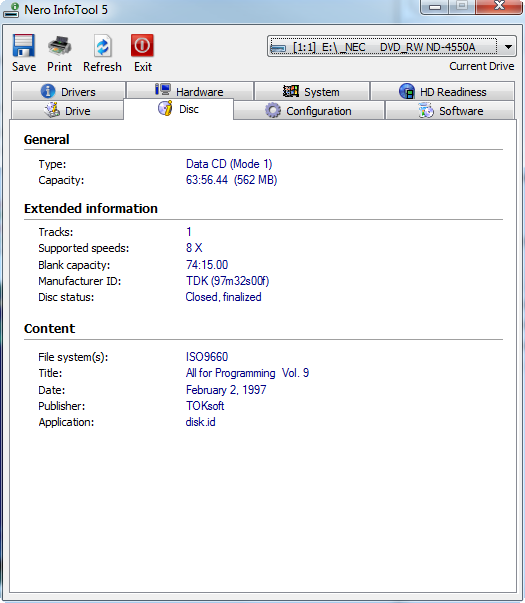Click the 'Capacity:' label
The width and height of the screenshot is (525, 603).
[x=61, y=180]
